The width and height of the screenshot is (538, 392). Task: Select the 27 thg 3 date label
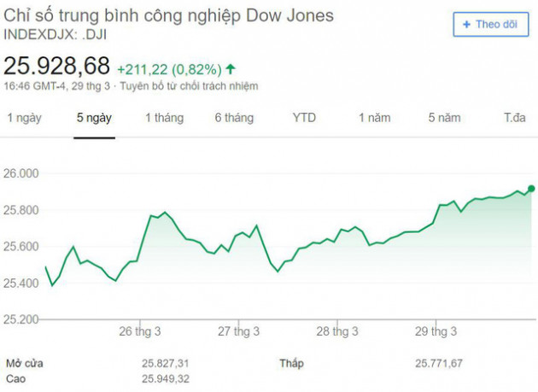(237, 331)
